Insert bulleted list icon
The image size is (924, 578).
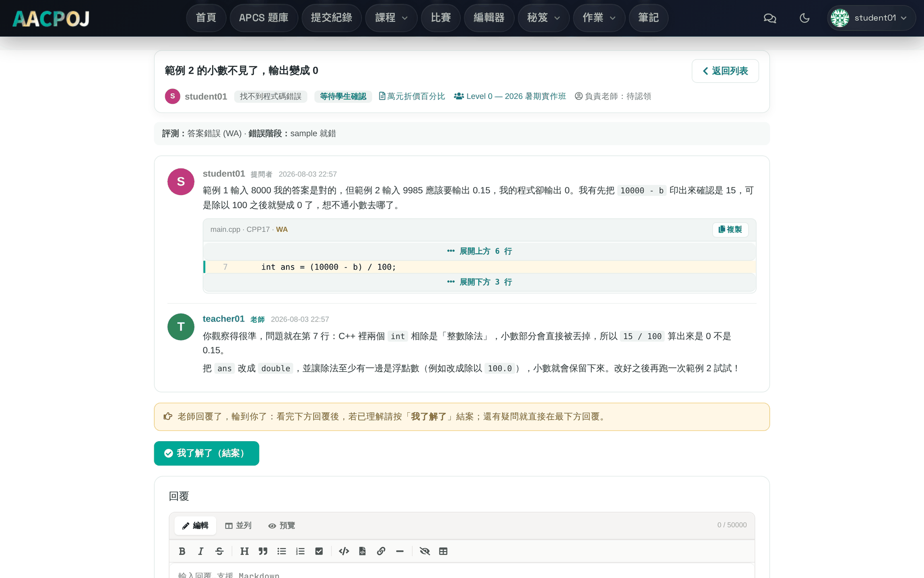point(282,551)
